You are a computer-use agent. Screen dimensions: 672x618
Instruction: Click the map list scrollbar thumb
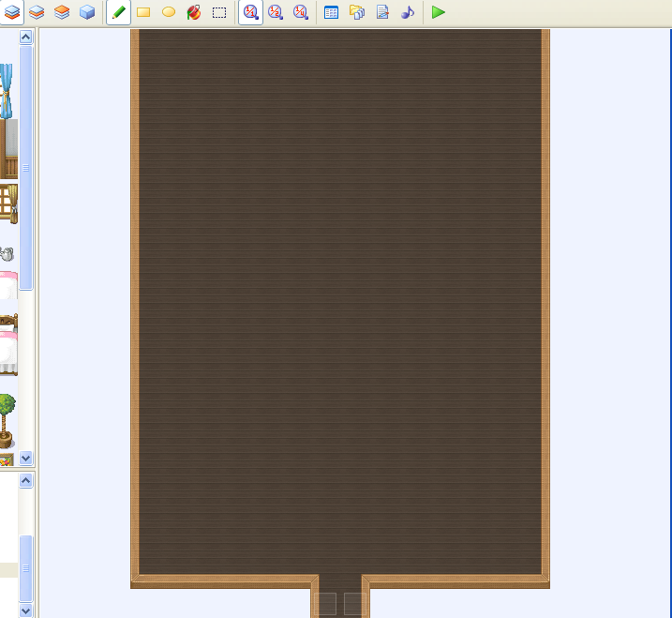click(25, 568)
